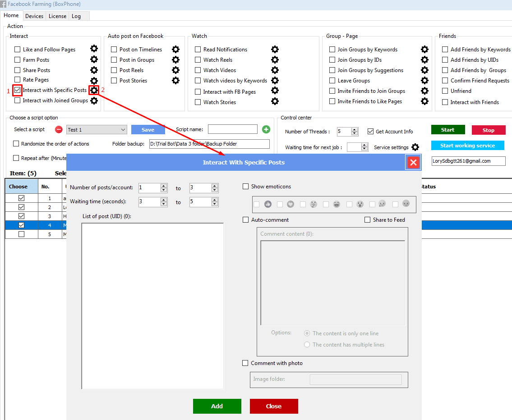Toggle Get Account Info checkbox

click(370, 132)
